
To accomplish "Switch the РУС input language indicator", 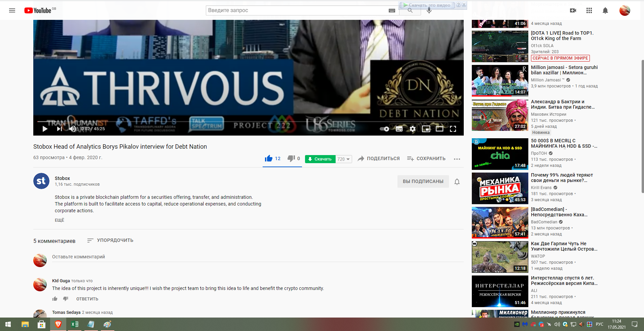I will point(600,324).
